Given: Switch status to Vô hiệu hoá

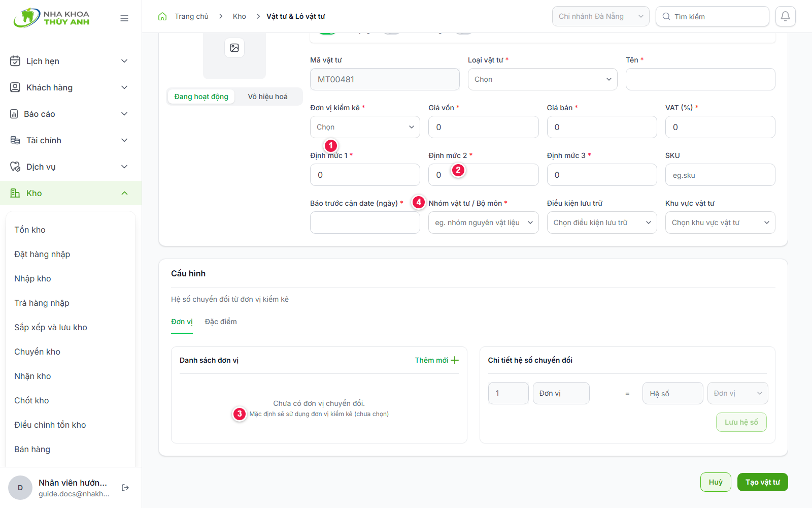Looking at the screenshot, I should [268, 97].
